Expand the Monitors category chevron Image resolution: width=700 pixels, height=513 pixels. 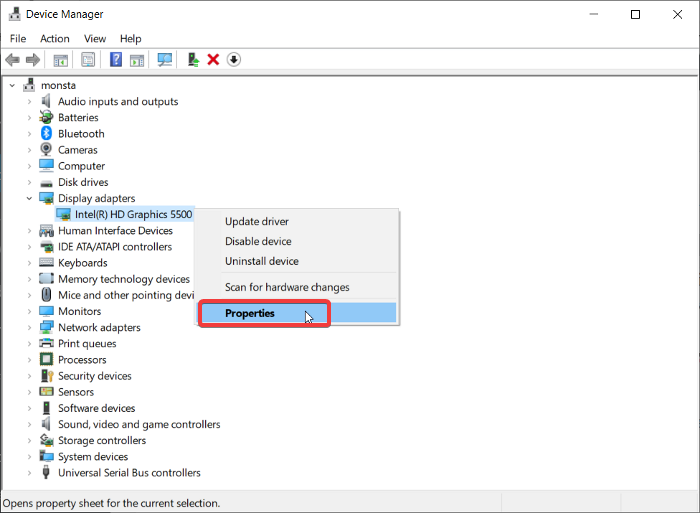pos(29,311)
